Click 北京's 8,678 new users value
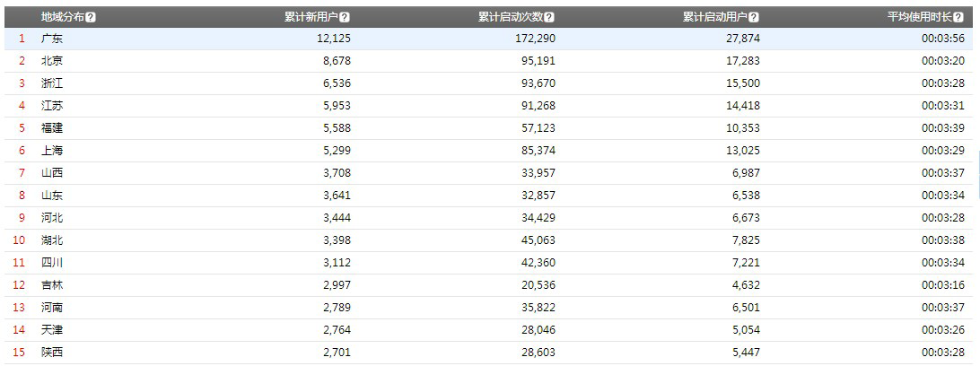 (335, 61)
